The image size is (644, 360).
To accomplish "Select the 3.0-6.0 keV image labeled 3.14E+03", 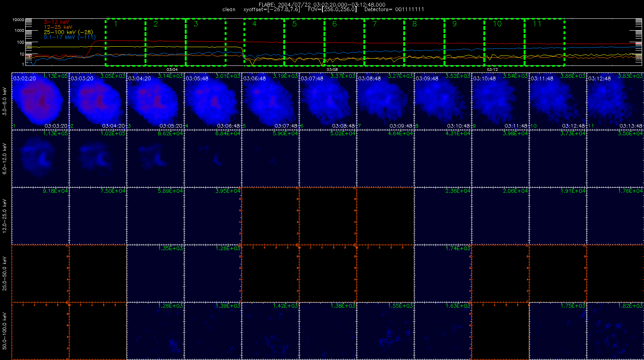I will coord(155,101).
